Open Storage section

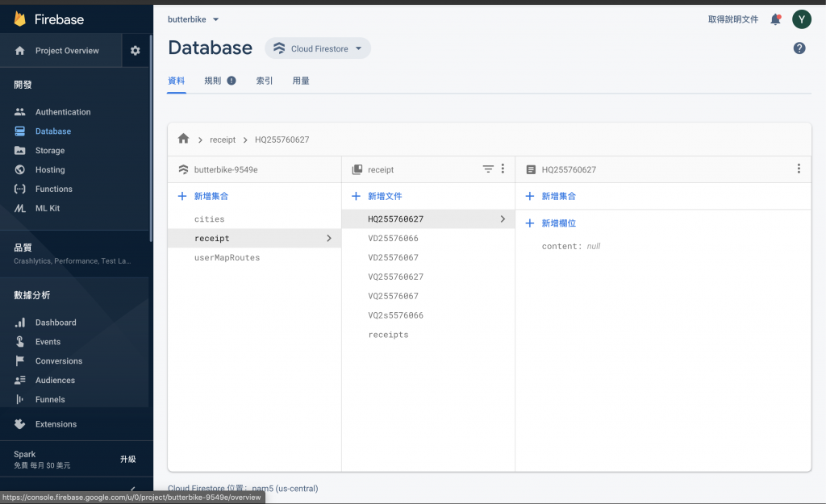(x=50, y=150)
